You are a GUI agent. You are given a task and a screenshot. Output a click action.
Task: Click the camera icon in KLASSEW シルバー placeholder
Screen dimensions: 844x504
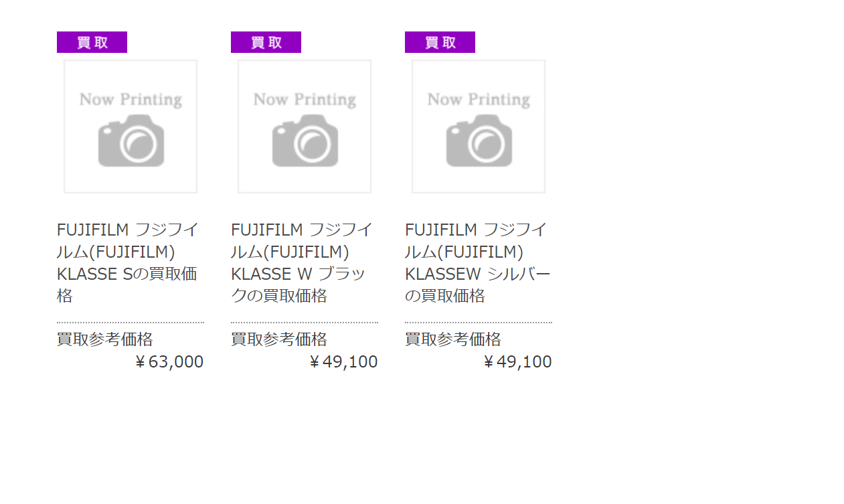[x=479, y=141]
